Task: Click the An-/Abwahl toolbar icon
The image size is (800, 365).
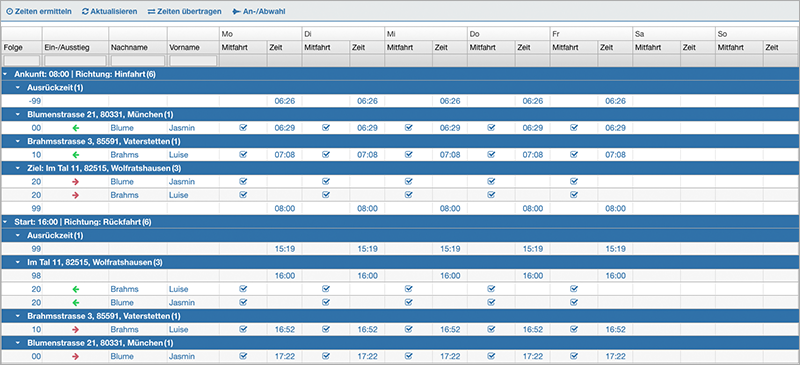Action: [236, 11]
